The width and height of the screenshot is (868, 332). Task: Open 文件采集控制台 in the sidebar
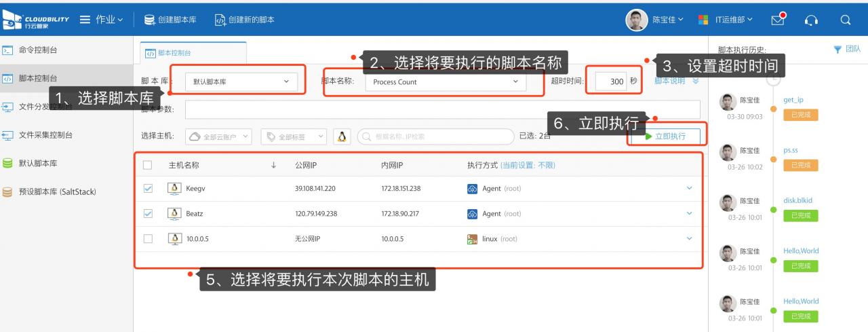coord(46,134)
